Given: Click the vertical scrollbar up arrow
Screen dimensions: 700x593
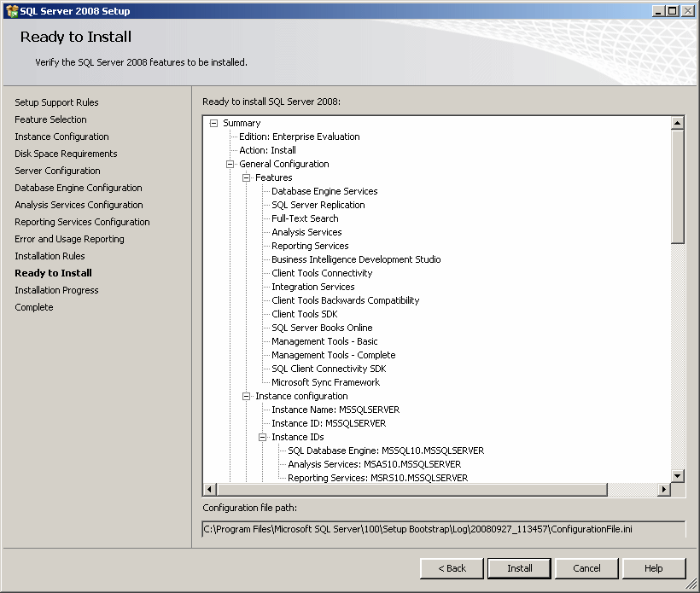Looking at the screenshot, I should [x=677, y=123].
